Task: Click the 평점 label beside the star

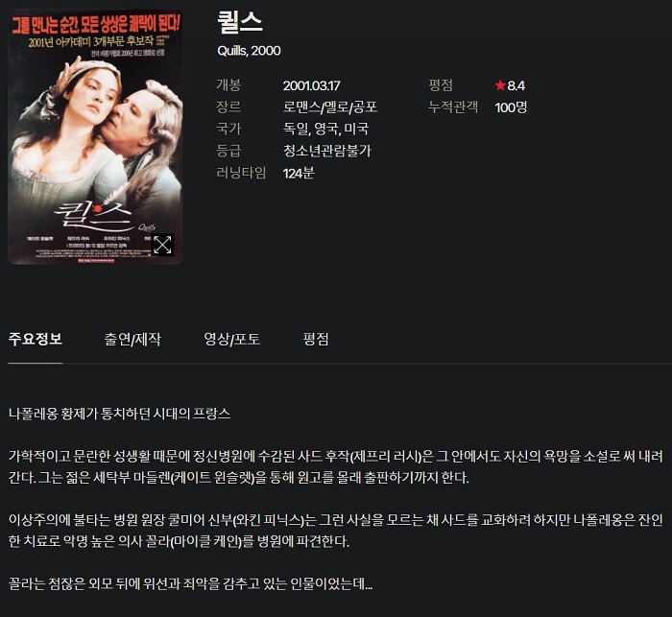Action: [x=441, y=85]
